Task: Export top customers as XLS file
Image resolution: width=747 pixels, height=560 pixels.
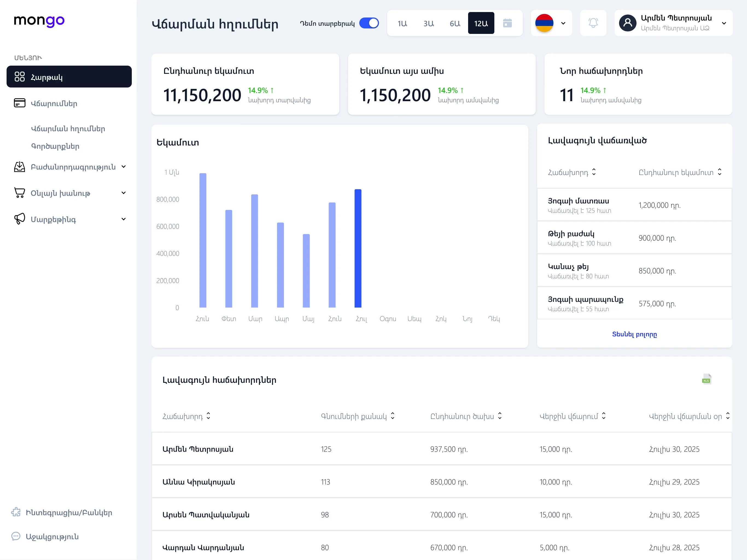Action: [707, 379]
